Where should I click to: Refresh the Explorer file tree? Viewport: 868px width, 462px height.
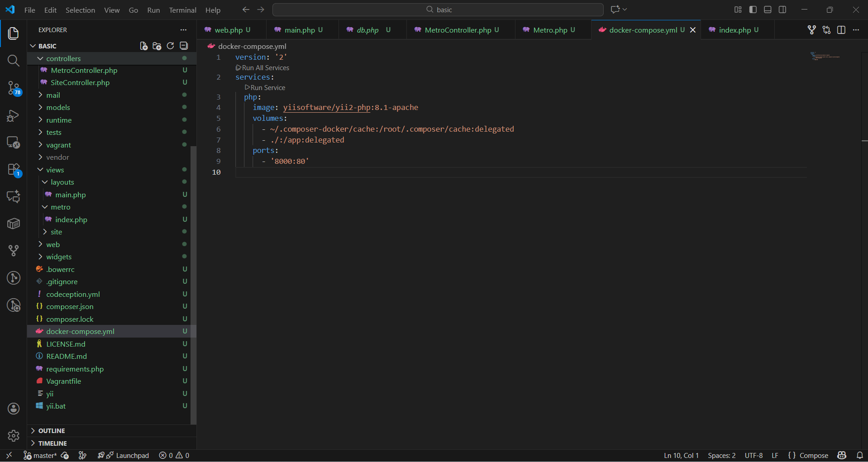click(x=170, y=46)
